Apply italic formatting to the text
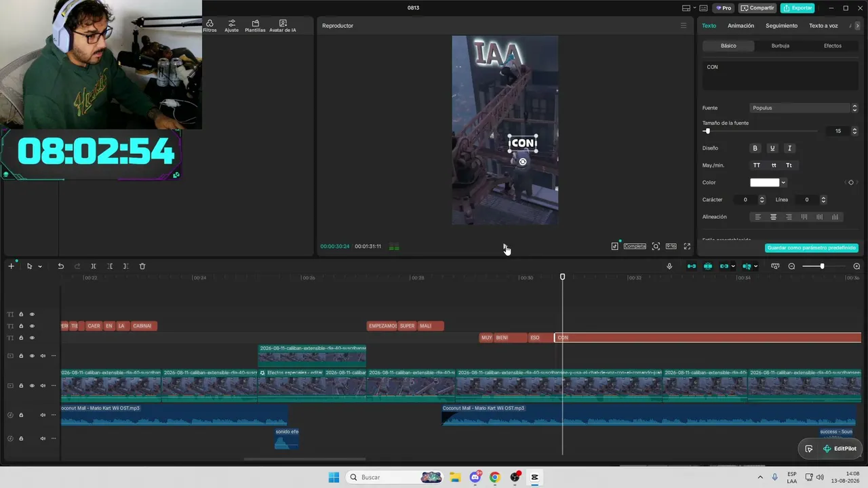The image size is (868, 488). coord(789,148)
